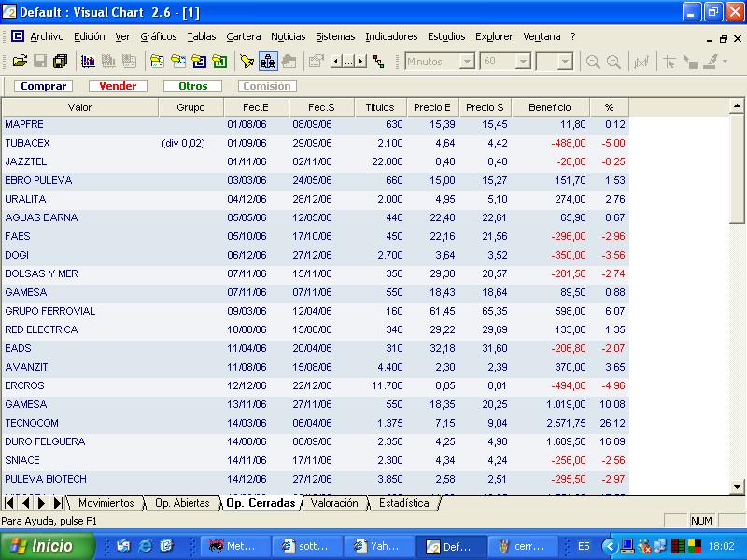Toggle the highlighted portfolio network icon

(x=268, y=62)
